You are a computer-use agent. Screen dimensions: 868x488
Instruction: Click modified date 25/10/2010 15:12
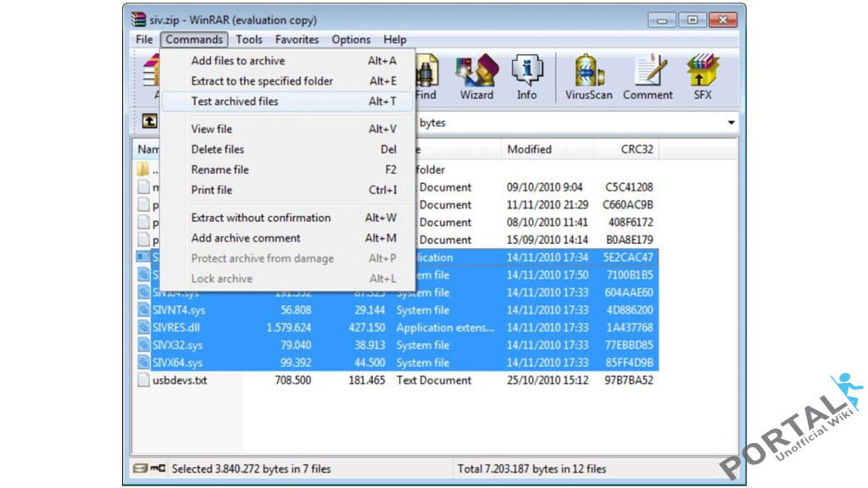pyautogui.click(x=548, y=380)
